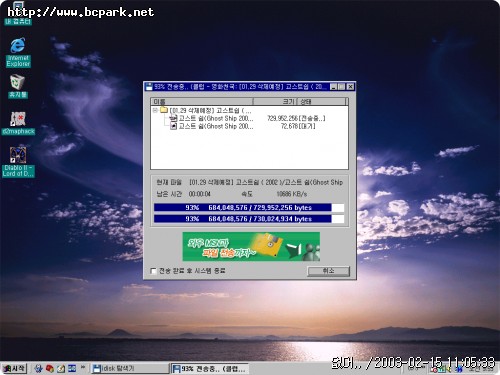Click the first Ghost Ship file's movie icon

pos(173,118)
